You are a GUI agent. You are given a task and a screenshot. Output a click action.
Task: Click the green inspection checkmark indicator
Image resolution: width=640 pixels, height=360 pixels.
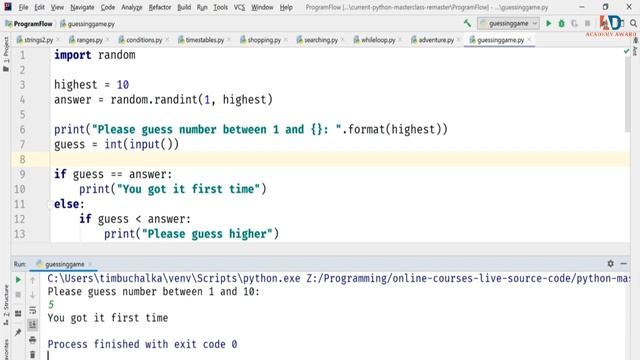pyautogui.click(x=627, y=51)
